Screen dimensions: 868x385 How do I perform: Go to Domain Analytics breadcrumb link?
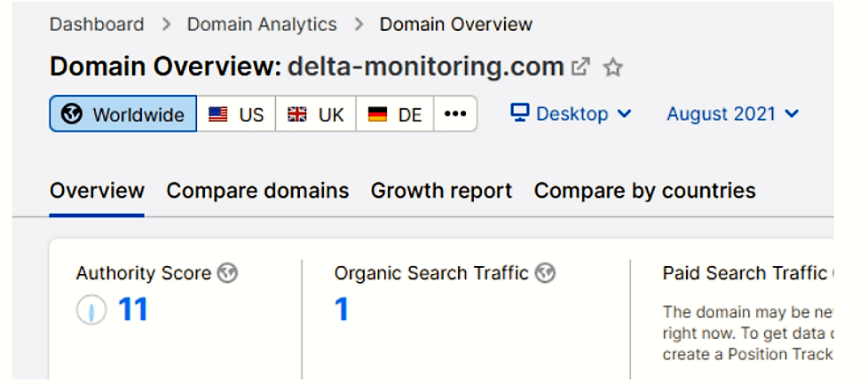(x=262, y=24)
